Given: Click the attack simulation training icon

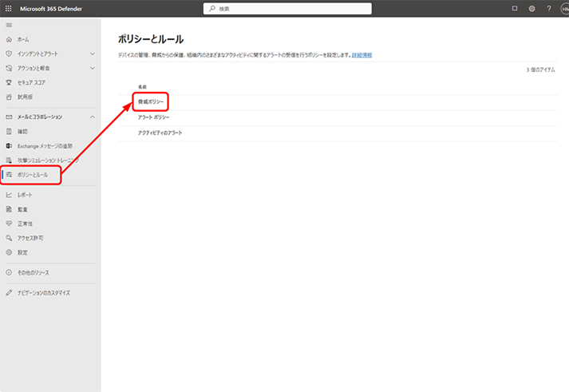Looking at the screenshot, I should click(9, 160).
